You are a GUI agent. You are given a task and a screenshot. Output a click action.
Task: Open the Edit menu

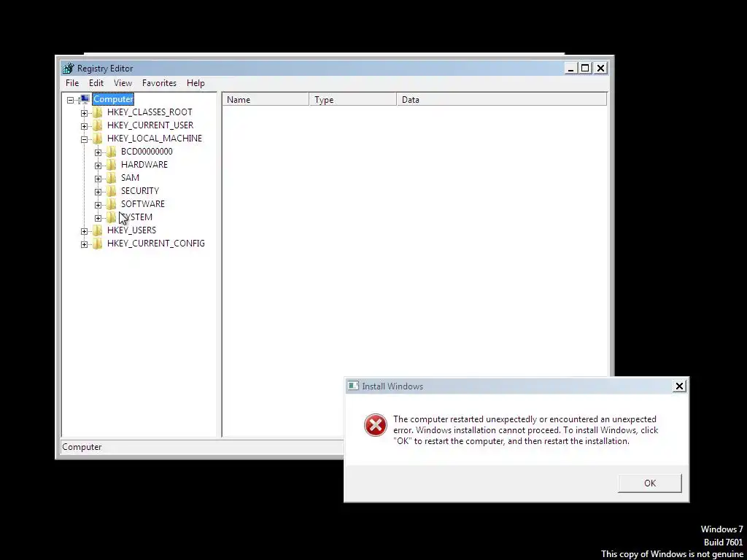96,83
